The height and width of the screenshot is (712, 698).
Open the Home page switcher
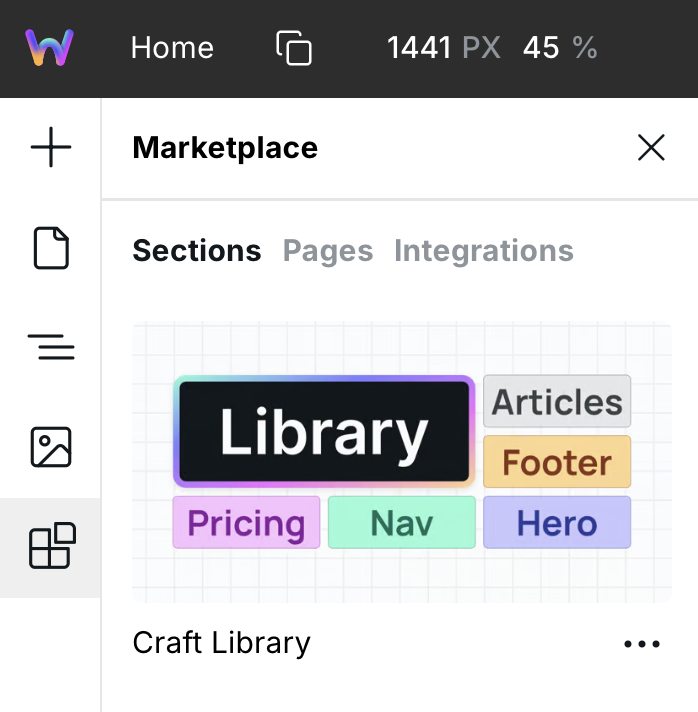coord(172,48)
